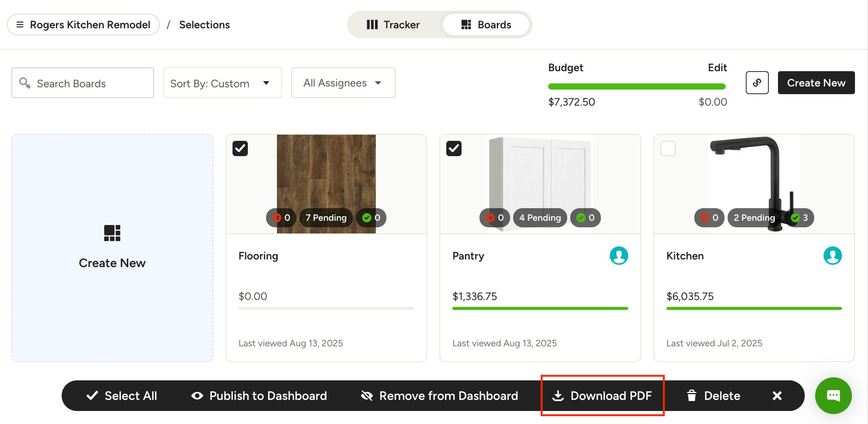Screen dimensions: 868x424
Task: Expand the All Assignees filter
Action: pos(343,83)
